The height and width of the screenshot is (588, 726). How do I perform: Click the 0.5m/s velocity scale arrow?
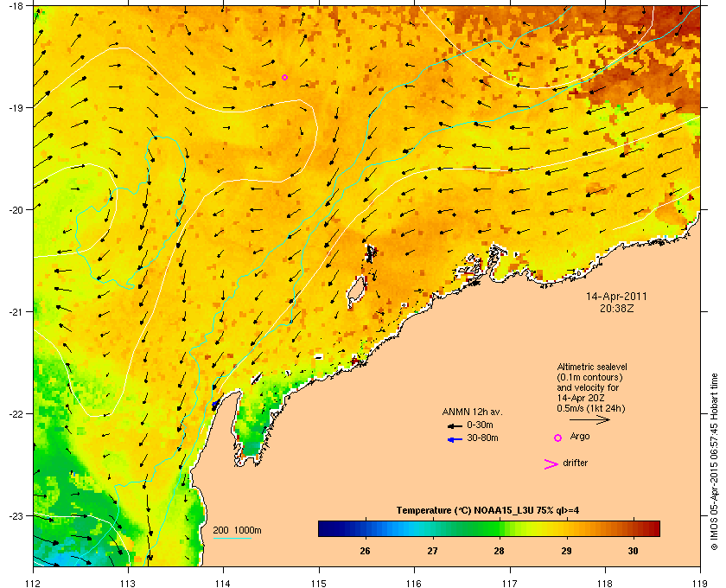[x=589, y=419]
